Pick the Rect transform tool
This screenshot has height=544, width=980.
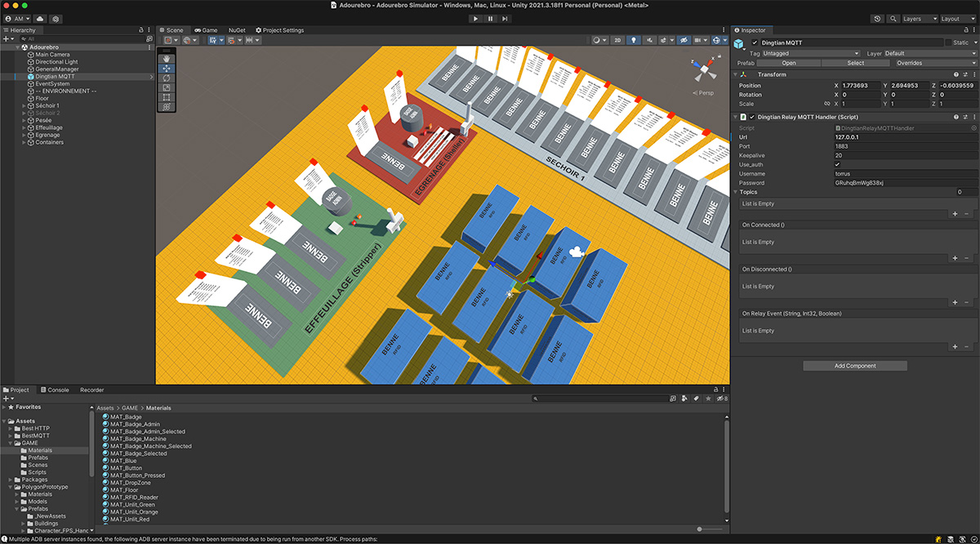tap(167, 97)
